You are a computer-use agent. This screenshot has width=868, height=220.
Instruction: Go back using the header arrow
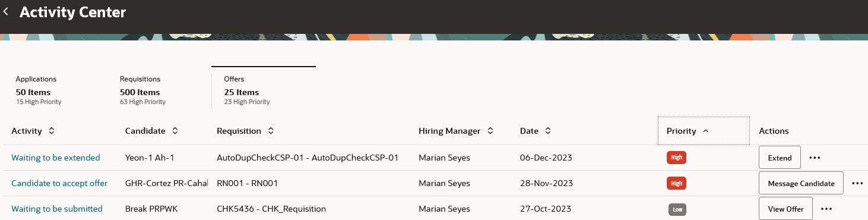coord(6,11)
